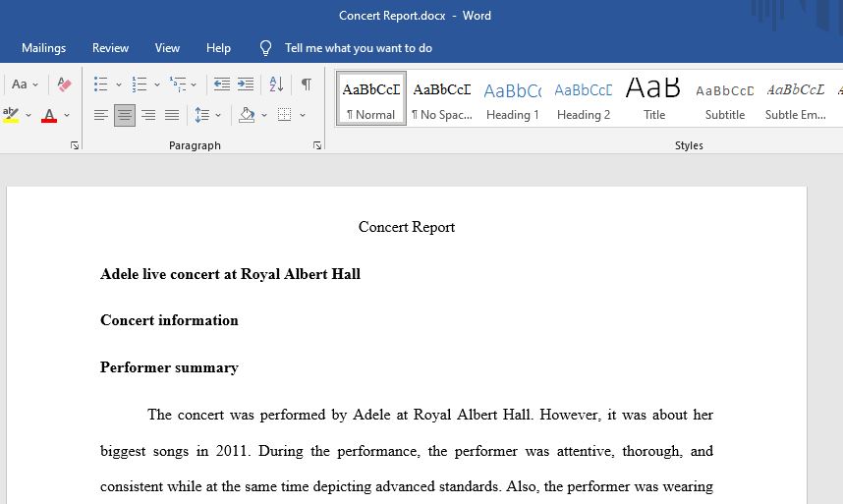Click the 'Concert information' heading
The image size is (843, 504).
click(169, 320)
